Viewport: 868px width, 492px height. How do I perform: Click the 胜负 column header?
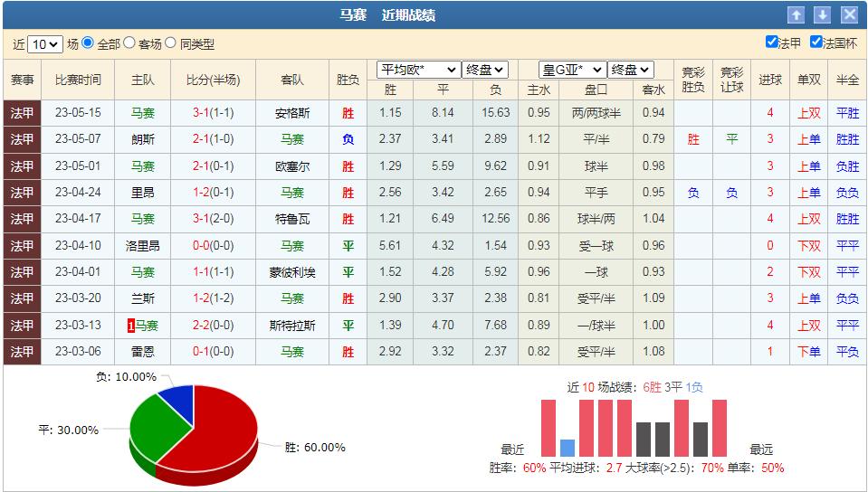tap(348, 80)
